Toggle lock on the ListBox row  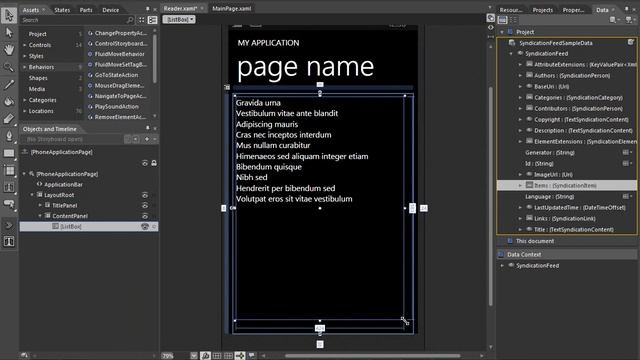pyautogui.click(x=154, y=227)
